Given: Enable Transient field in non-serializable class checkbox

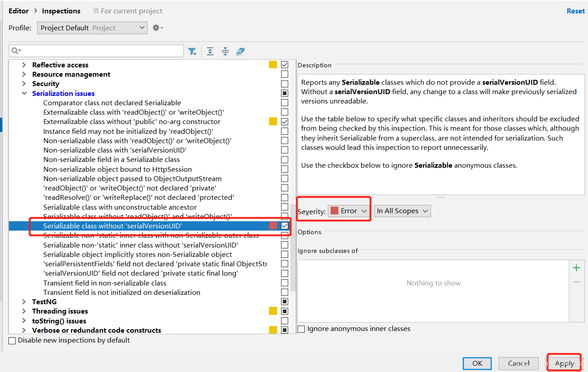Looking at the screenshot, I should [x=285, y=283].
